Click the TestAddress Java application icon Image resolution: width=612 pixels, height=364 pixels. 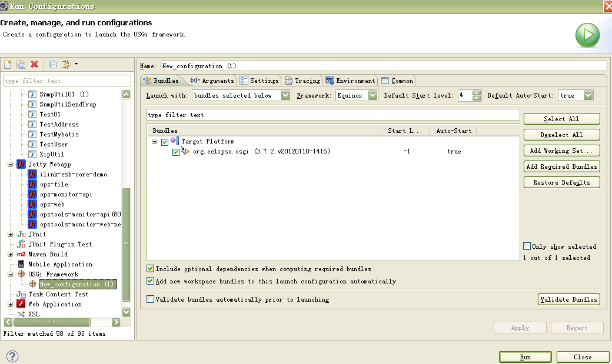pyautogui.click(x=32, y=124)
